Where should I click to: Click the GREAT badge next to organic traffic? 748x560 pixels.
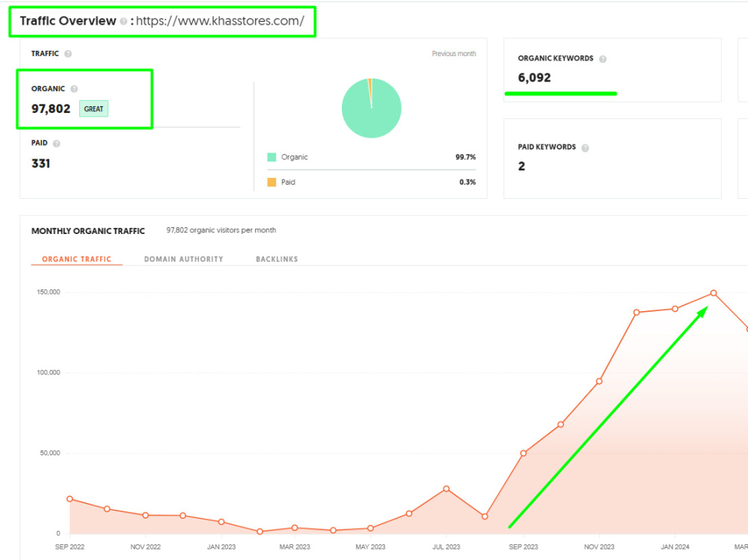pos(93,108)
